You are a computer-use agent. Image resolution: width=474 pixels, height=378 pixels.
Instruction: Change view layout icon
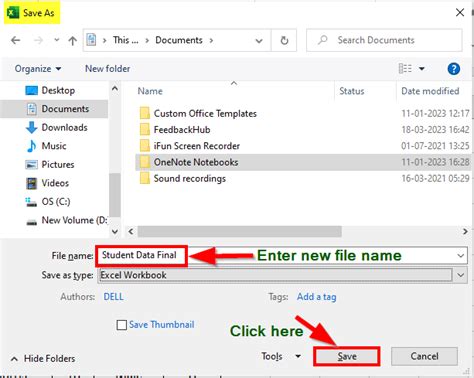pos(405,69)
